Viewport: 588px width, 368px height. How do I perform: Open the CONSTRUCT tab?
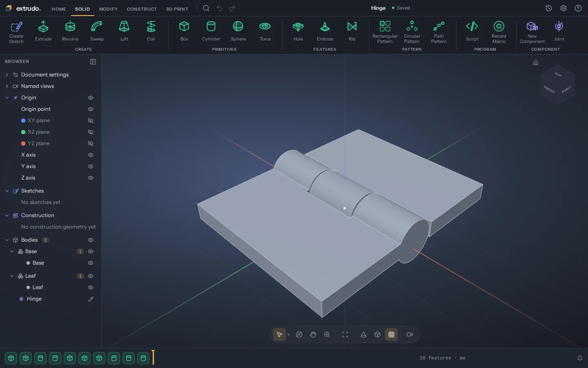(x=142, y=9)
